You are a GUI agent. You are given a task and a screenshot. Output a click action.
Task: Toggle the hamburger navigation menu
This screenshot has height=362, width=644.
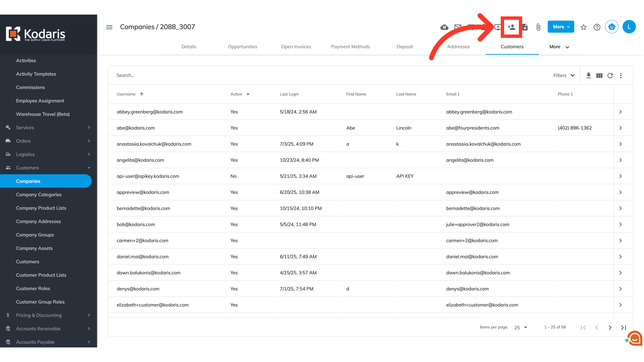[x=109, y=27]
